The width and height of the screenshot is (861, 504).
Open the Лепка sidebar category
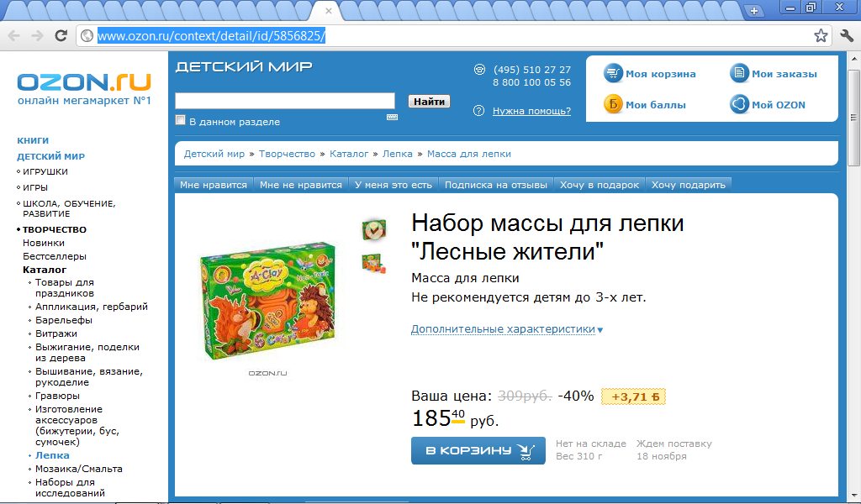coord(52,455)
